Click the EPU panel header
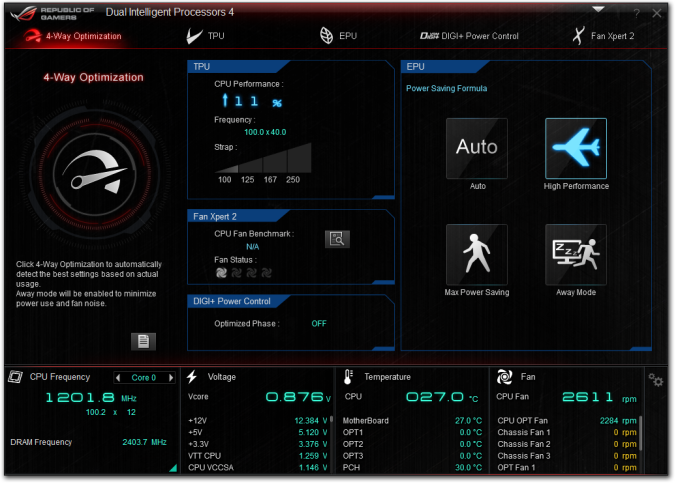 445,67
